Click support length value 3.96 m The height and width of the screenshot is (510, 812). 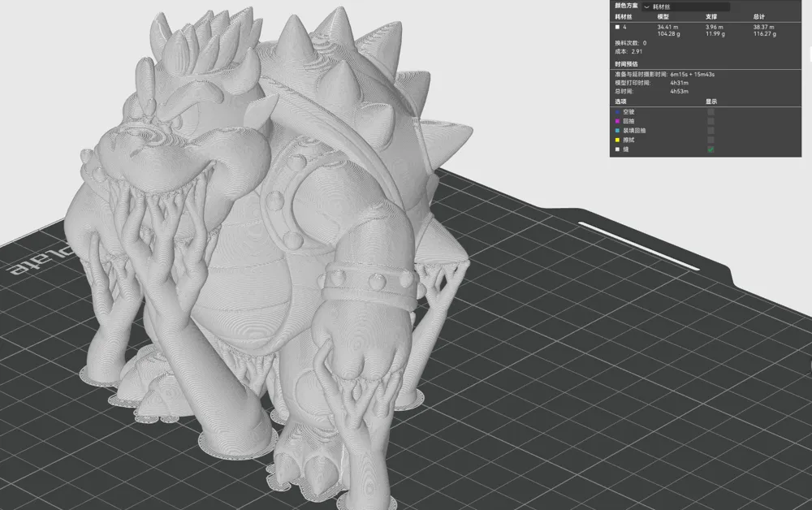click(x=714, y=27)
